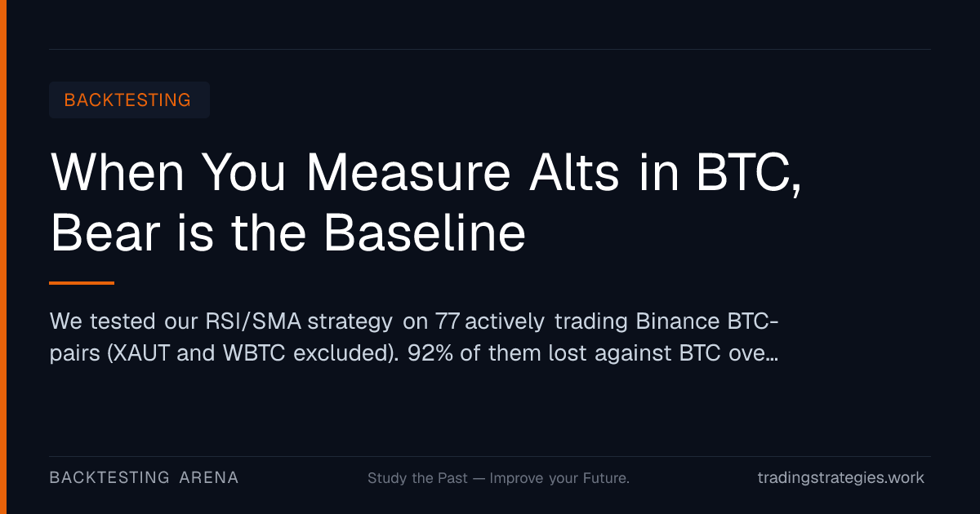This screenshot has width=980, height=514.
Task: Click the orange BACKTESTING category badge
Action: coord(129,100)
